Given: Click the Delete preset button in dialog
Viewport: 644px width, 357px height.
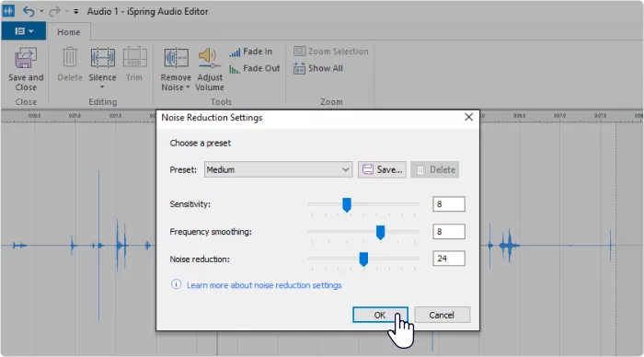Looking at the screenshot, I should pos(435,169).
